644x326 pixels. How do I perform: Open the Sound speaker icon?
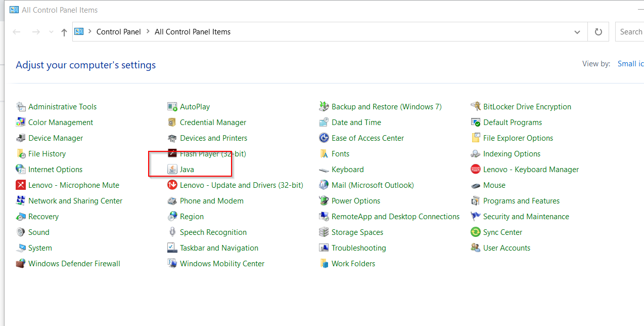tap(21, 232)
